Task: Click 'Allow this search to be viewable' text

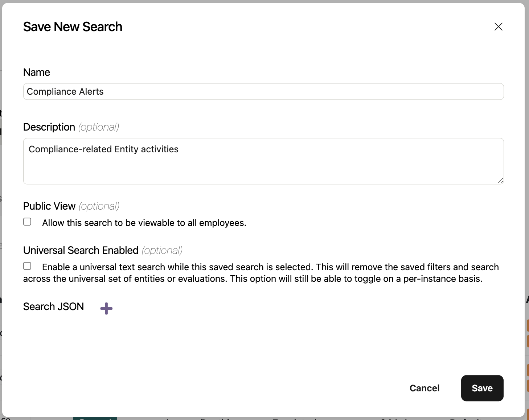Action: 144,223
